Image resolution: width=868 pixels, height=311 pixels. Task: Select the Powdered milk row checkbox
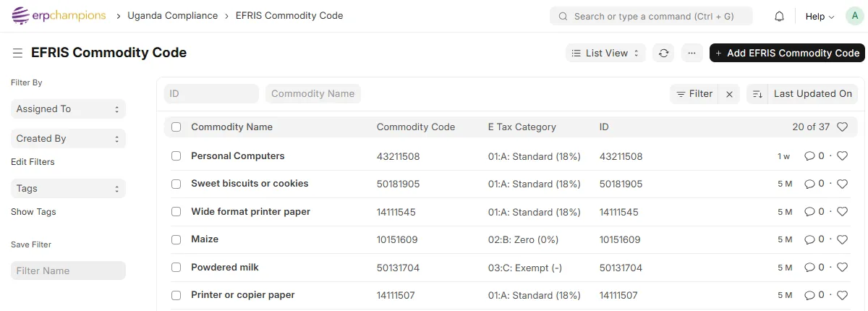(176, 268)
